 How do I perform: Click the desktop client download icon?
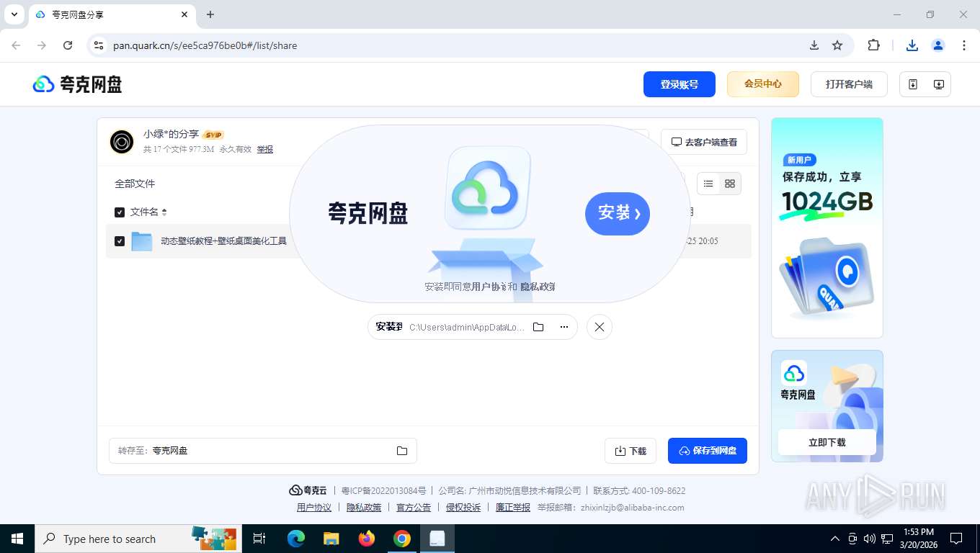(939, 84)
